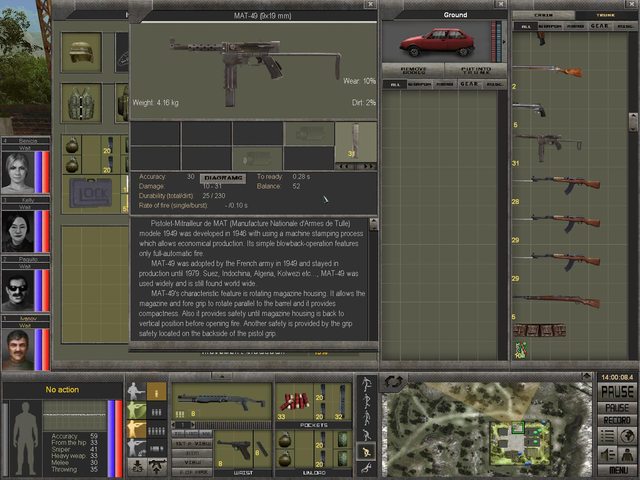This screenshot has width=640, height=480.
Task: Toggle five-round burst fire mode
Action: coord(157,430)
